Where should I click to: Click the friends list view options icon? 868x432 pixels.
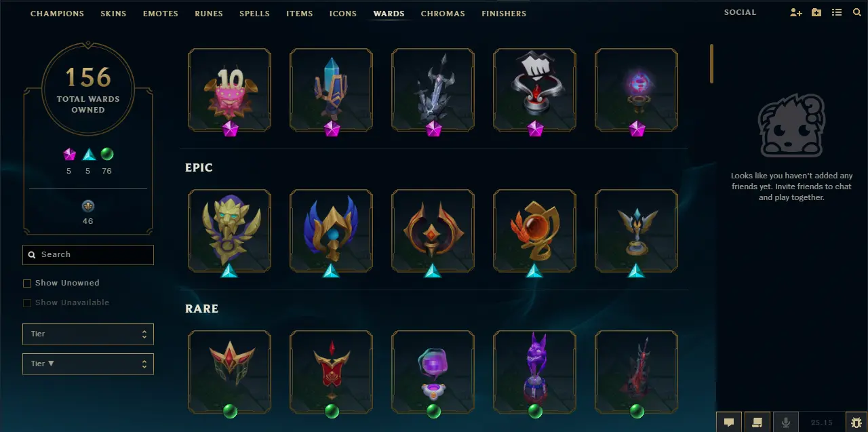pyautogui.click(x=837, y=13)
